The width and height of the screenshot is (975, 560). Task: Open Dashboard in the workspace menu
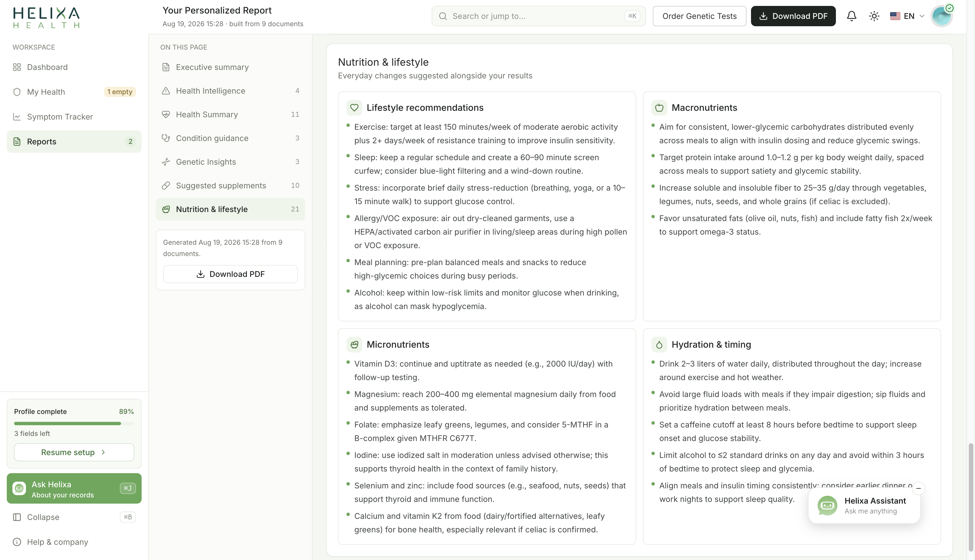(x=74, y=67)
